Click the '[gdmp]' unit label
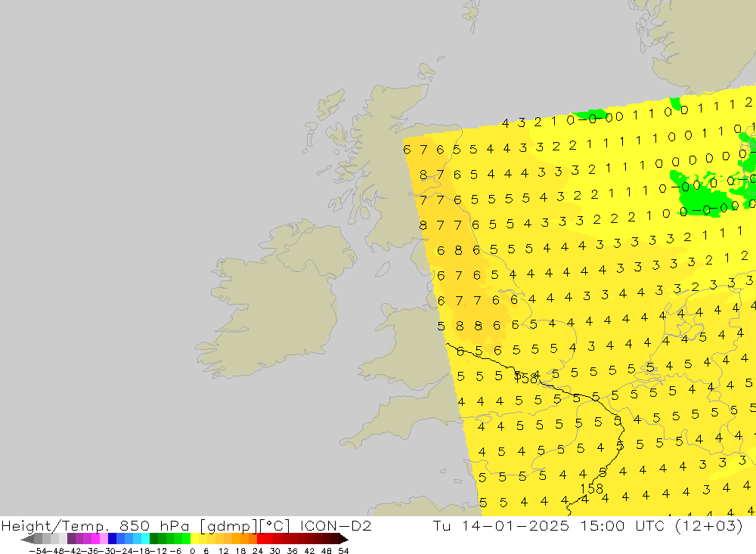Image resolution: width=756 pixels, height=554 pixels. [x=228, y=525]
